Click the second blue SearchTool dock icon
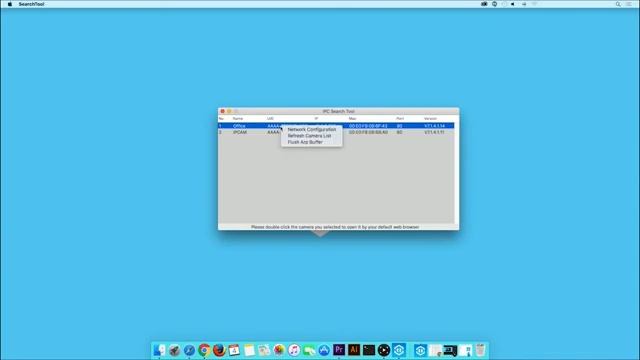 point(420,350)
